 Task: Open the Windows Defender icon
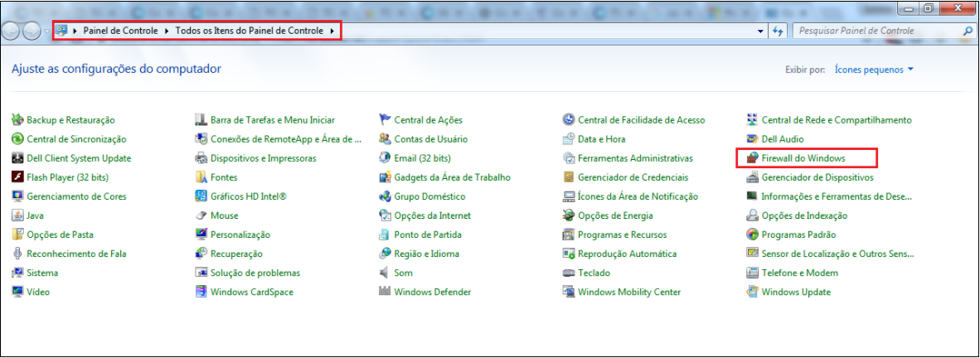385,292
